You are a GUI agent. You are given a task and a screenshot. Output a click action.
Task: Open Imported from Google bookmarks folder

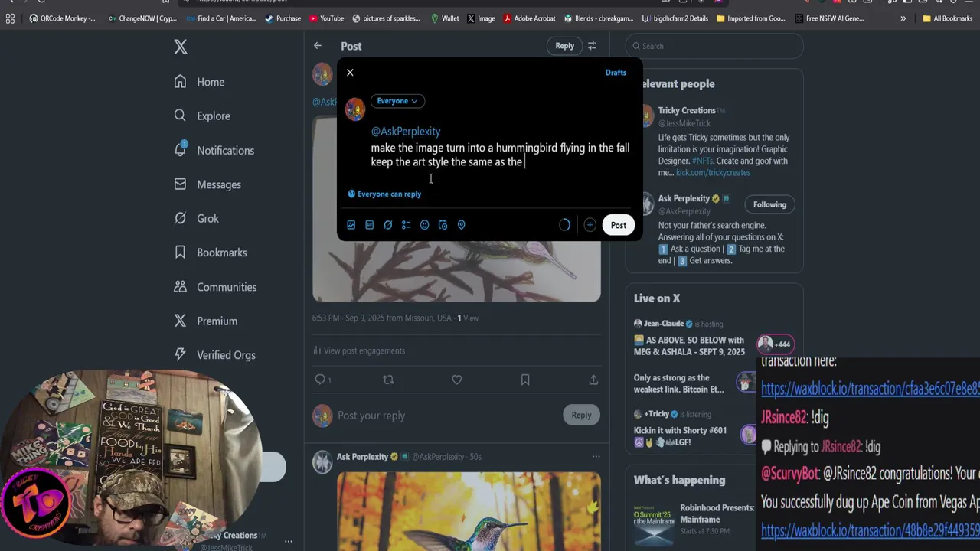tap(751, 18)
